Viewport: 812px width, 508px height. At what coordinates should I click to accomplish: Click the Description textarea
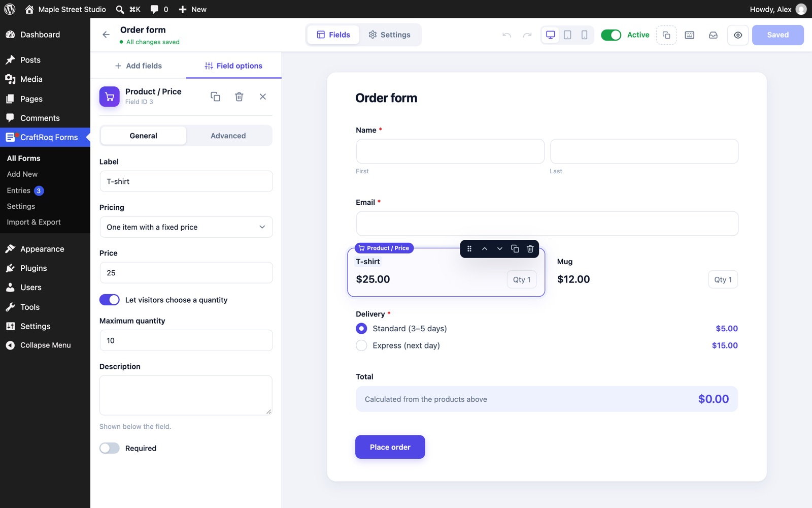(x=186, y=395)
